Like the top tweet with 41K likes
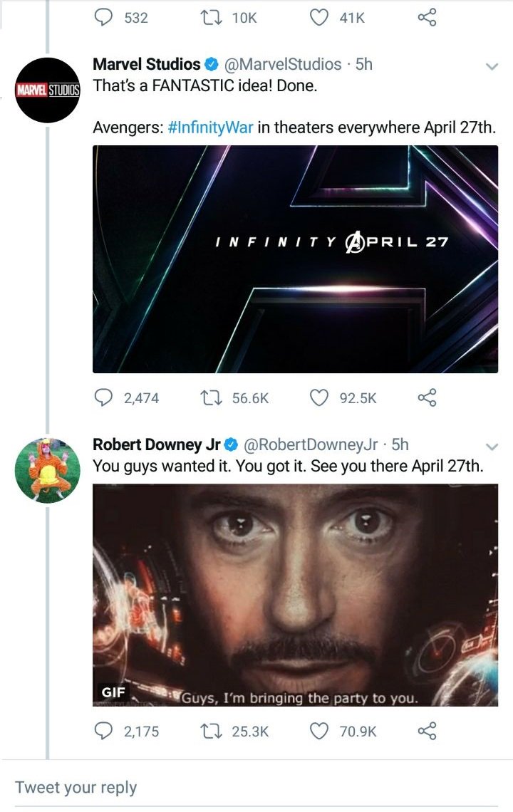Viewport: 513px width, 812px height. click(x=318, y=18)
